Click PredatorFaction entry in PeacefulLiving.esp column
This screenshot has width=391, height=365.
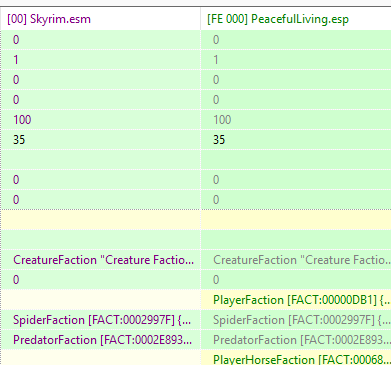[296, 340]
